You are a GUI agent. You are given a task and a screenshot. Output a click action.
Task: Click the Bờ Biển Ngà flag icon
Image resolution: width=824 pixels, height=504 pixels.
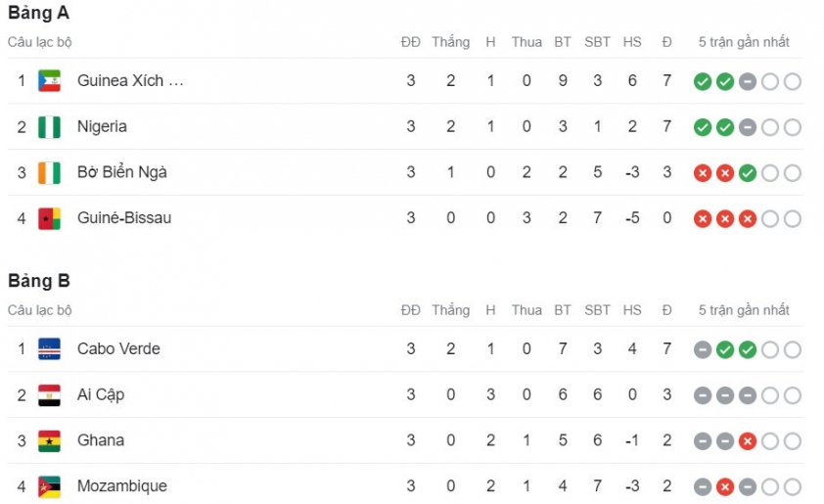click(49, 172)
